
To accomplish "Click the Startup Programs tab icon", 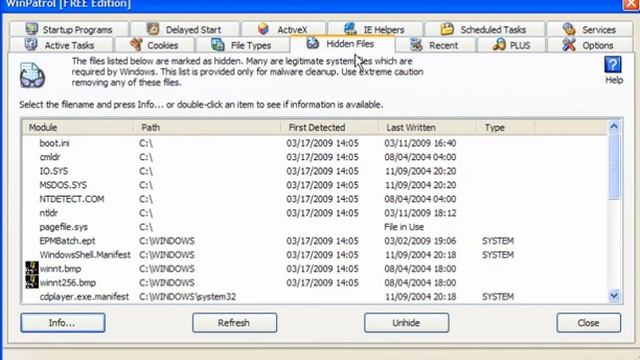I will 31,29.
